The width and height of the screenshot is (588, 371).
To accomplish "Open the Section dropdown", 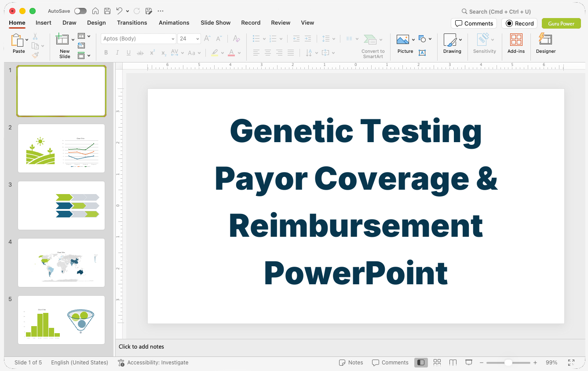I will pyautogui.click(x=84, y=55).
